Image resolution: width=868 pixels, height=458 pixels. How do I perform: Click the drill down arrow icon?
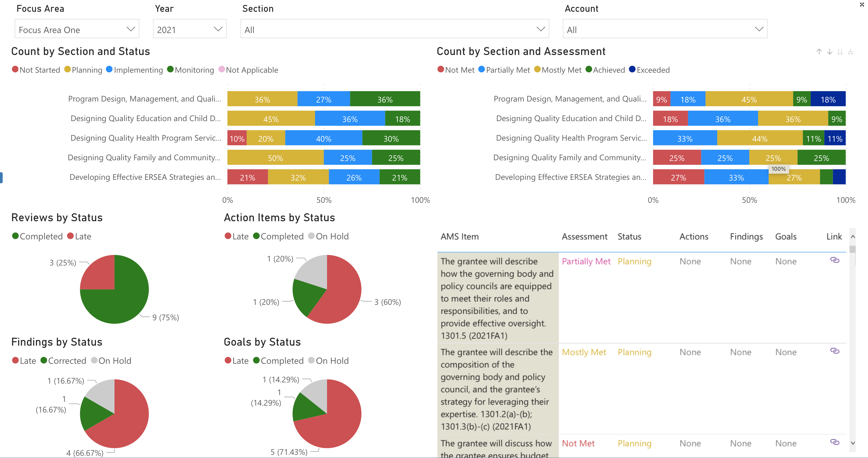[x=830, y=52]
